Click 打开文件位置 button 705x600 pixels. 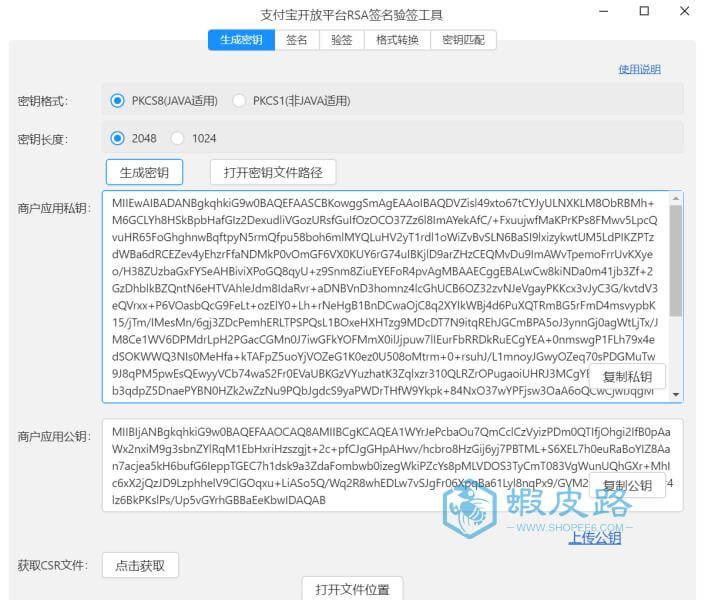coord(352,589)
